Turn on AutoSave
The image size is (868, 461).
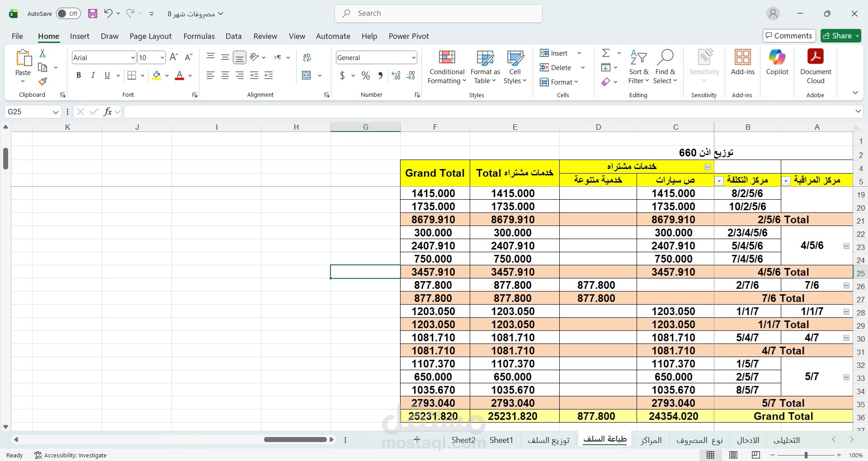(68, 13)
